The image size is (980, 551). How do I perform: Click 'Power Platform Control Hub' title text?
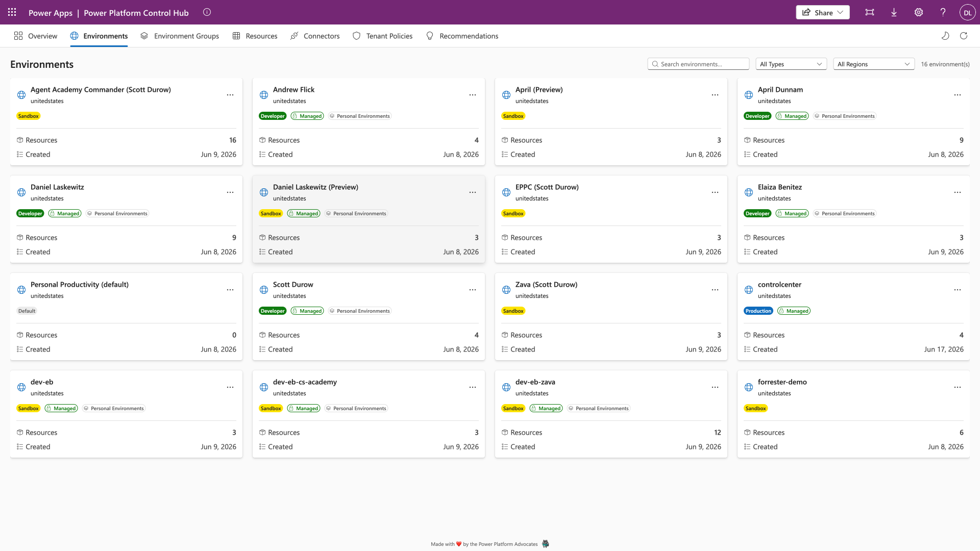[136, 13]
